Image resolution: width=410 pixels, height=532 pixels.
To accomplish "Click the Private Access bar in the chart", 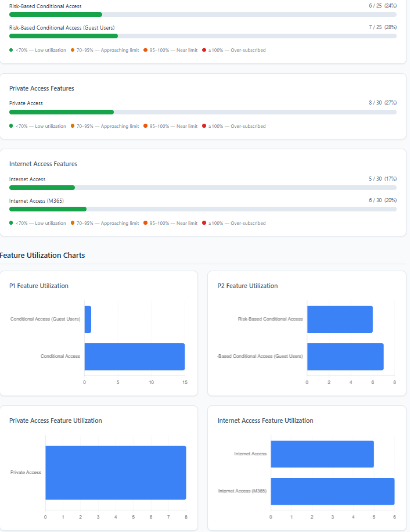I will pyautogui.click(x=116, y=473).
